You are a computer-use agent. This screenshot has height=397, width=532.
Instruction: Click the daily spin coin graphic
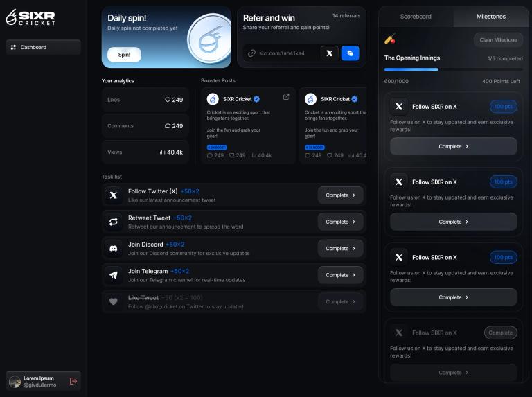tap(209, 38)
